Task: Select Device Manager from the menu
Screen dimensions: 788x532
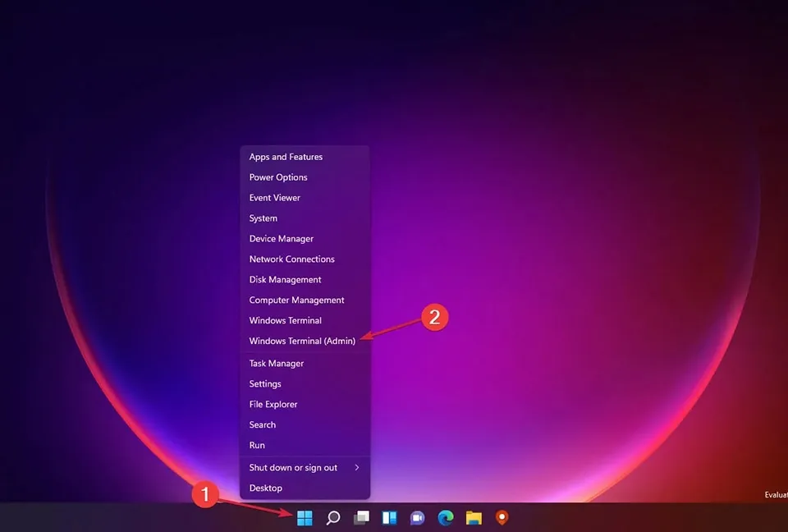Action: tap(281, 238)
